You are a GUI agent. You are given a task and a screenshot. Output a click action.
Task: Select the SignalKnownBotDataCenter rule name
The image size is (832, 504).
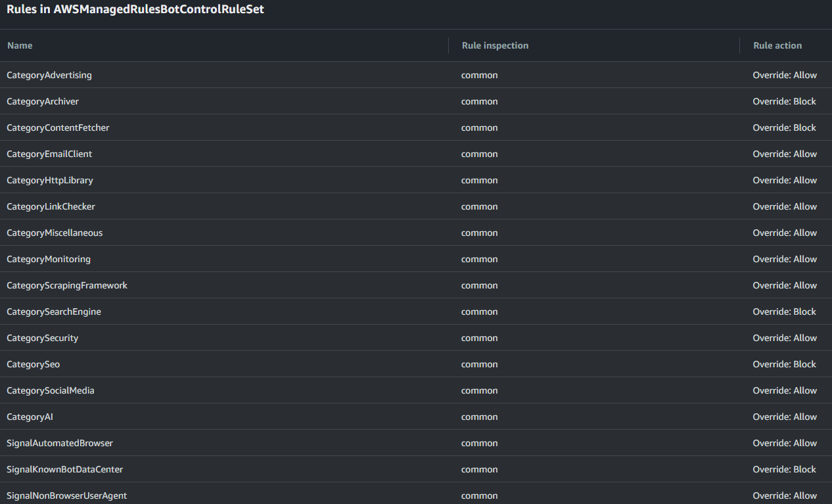[x=64, y=469]
